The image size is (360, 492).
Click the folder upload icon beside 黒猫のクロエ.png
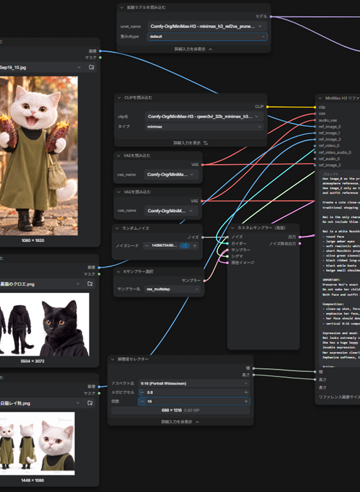(x=90, y=284)
